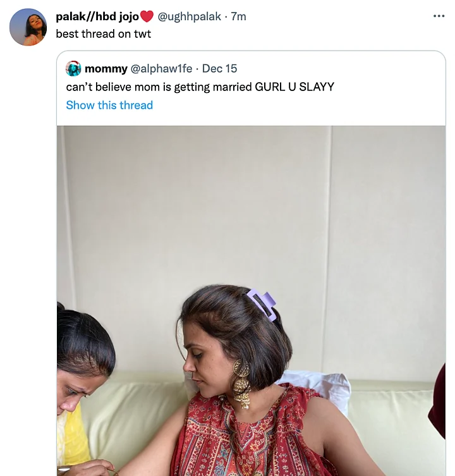Click the 7m tweet timestamp
The height and width of the screenshot is (476, 455).
239,17
